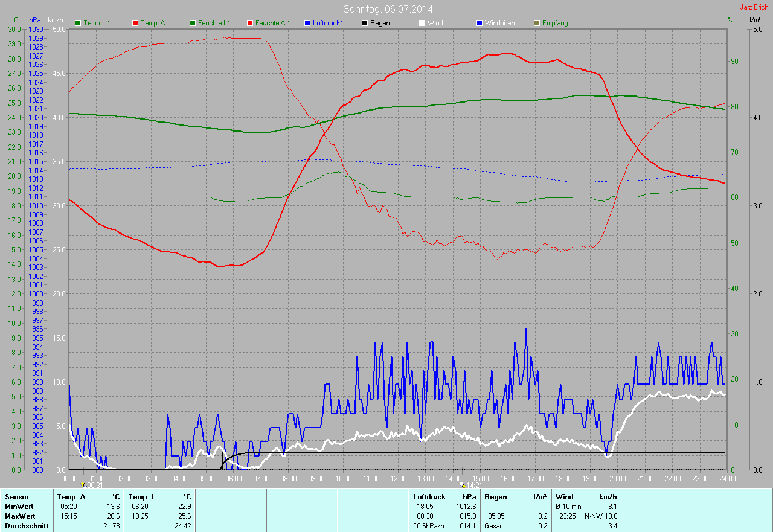Click the red "Jarz Erich" label
The image size is (773, 532).
(x=754, y=7)
